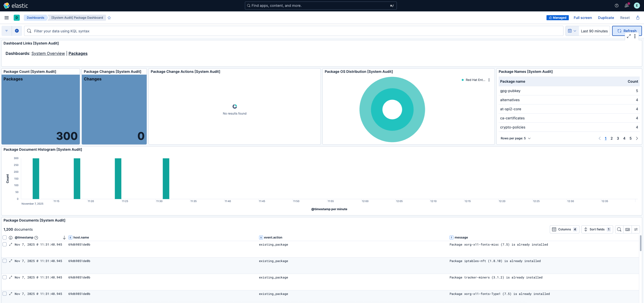Toggle the select-all documents checkbox
The height and width of the screenshot is (303, 644).
(5, 237)
